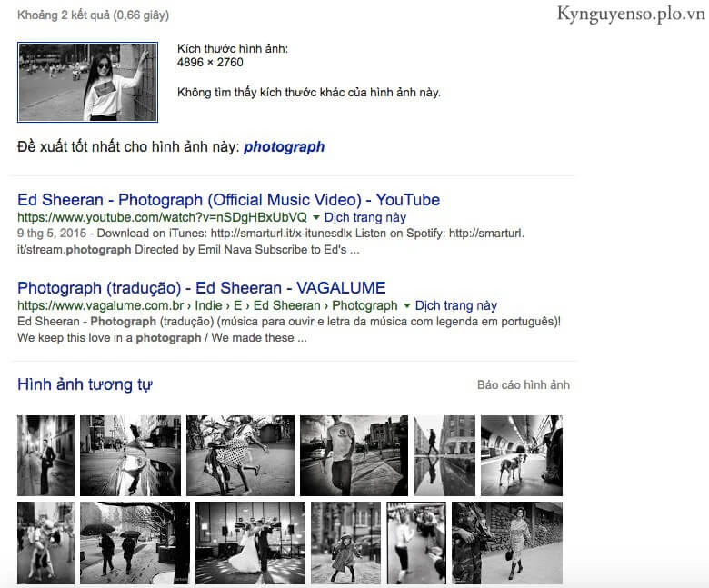
Task: Click the '9 thg 5, 2015' snippet date
Action: 52,234
